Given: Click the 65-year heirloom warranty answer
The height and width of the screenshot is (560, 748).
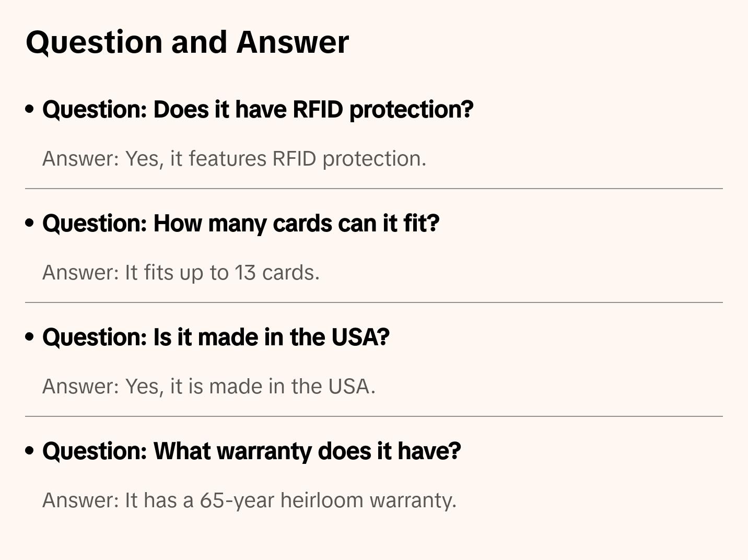Looking at the screenshot, I should coord(249,500).
